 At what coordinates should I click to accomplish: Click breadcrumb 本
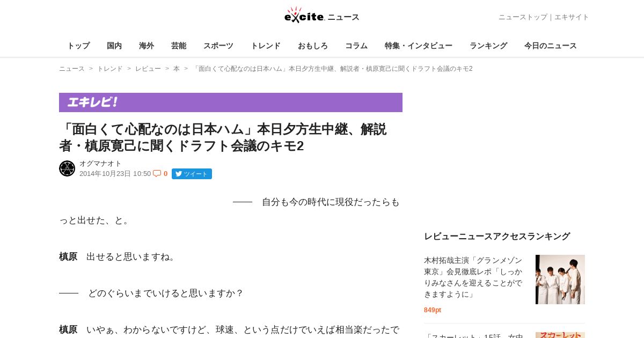(177, 69)
